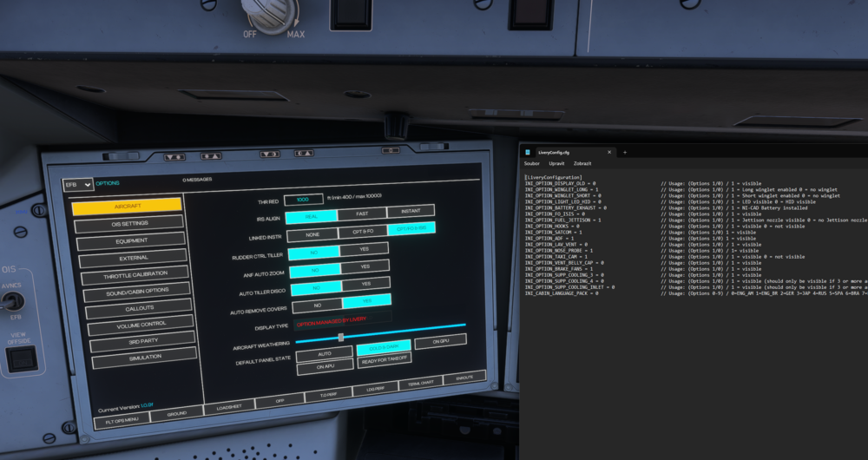868x460 pixels.
Task: Set AUTO REMOVE COVERS to NO
Action: [x=316, y=305]
